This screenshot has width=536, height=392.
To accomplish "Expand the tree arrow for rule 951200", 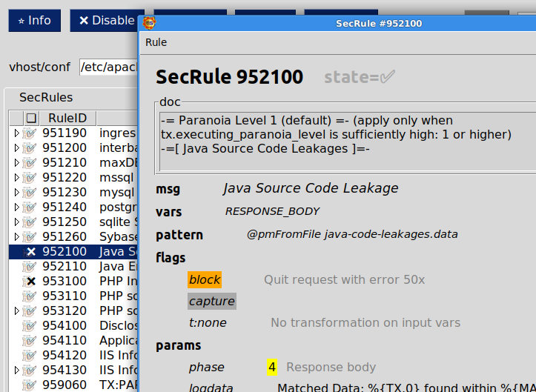I will pyautogui.click(x=18, y=148).
